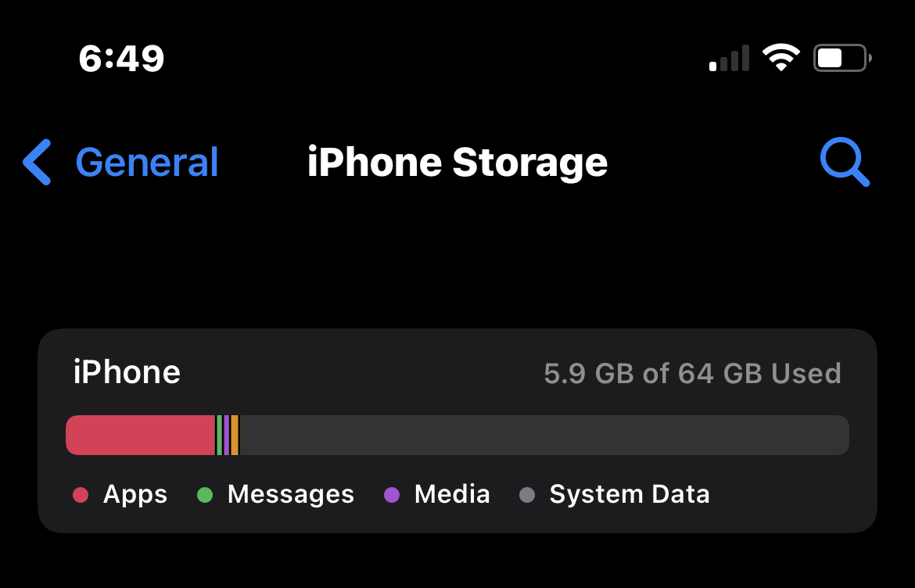The image size is (915, 588).
Task: Click the purple Media legend dot
Action: [392, 495]
